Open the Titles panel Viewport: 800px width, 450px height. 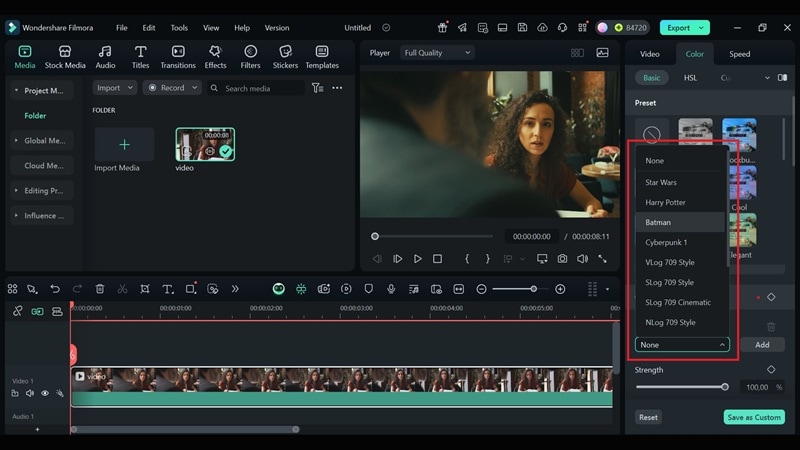140,57
